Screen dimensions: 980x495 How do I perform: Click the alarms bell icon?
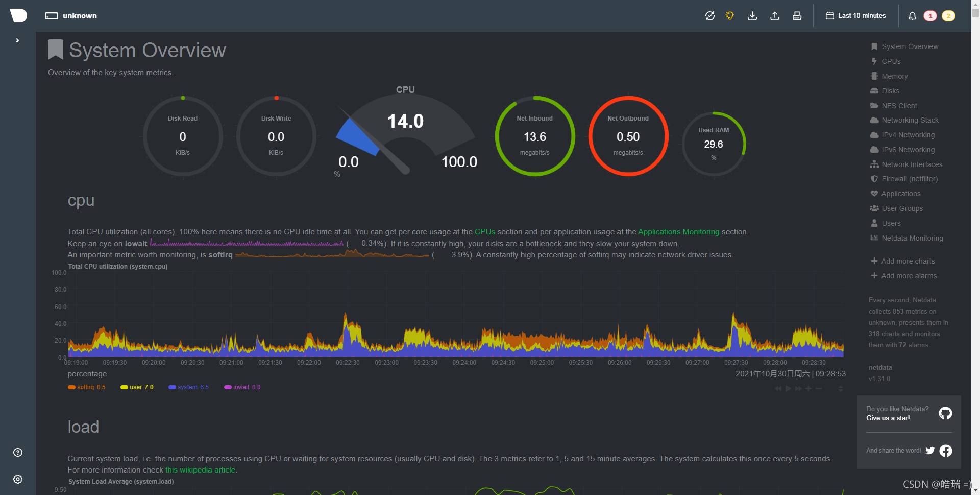tap(912, 16)
